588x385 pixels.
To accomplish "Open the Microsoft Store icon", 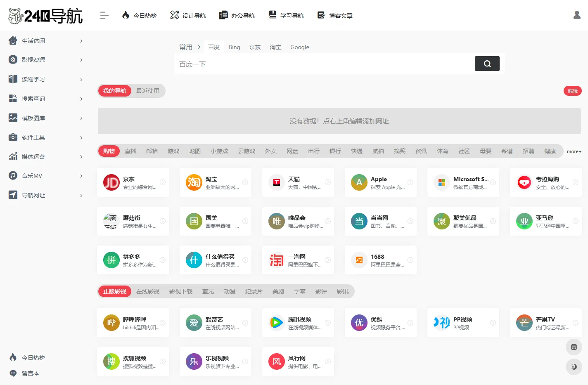I will pyautogui.click(x=441, y=182).
